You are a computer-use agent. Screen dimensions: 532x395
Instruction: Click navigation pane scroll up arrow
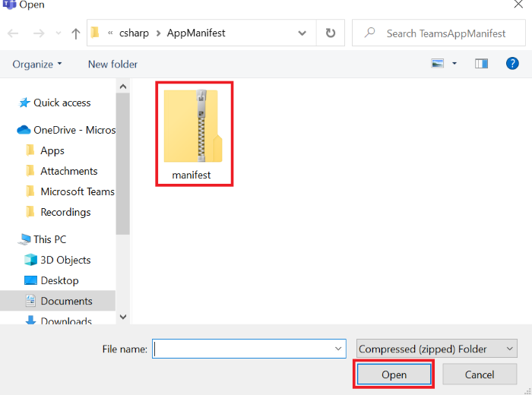(x=123, y=87)
